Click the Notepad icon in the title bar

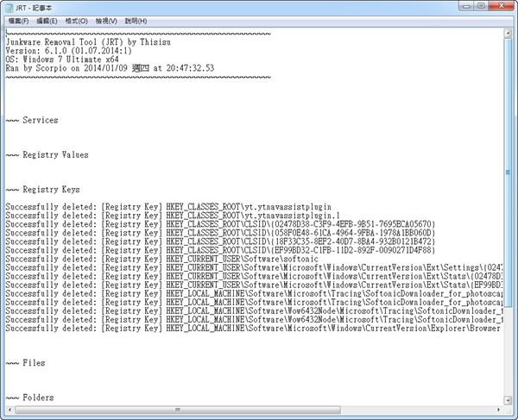point(9,8)
